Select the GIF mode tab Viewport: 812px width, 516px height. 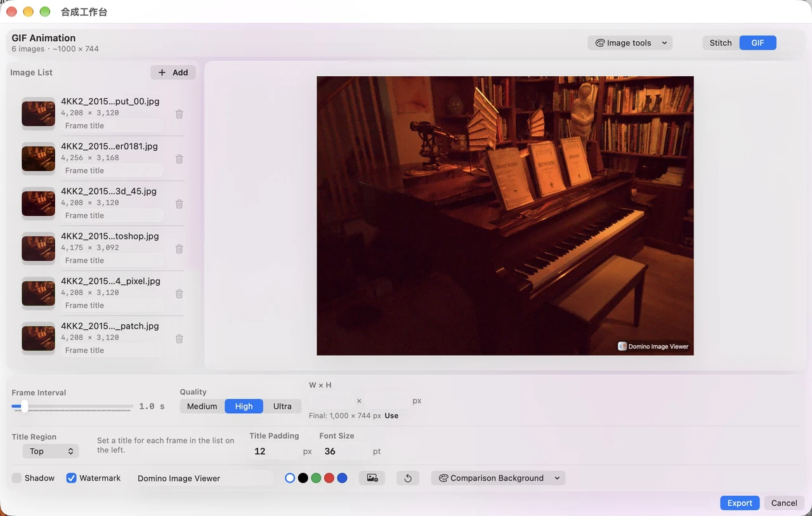pyautogui.click(x=758, y=43)
